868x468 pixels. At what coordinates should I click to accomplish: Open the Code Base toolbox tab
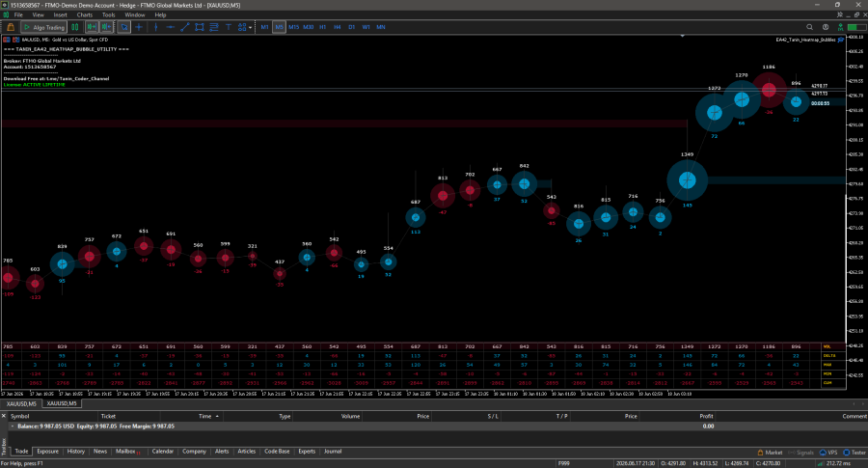click(277, 452)
